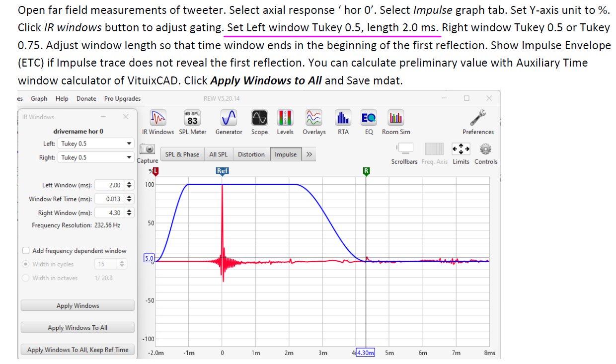Click the 4.30m X-axis cursor value box
Image resolution: width=616 pixels, height=364 pixels.
pos(365,353)
